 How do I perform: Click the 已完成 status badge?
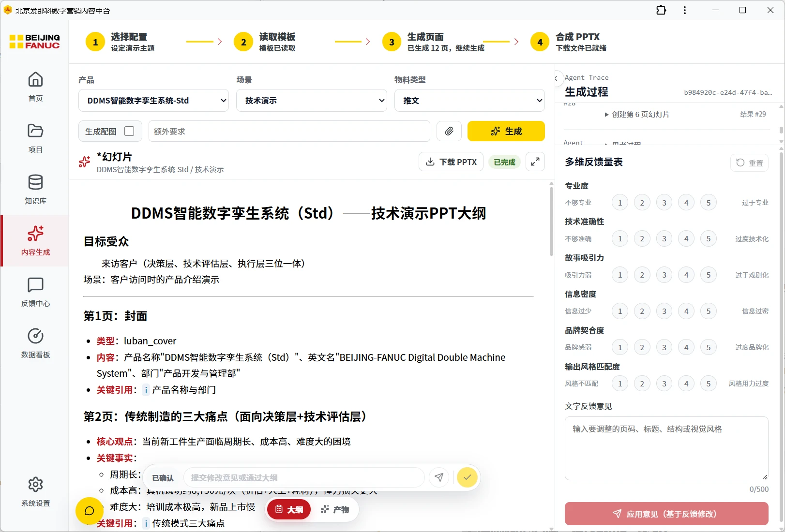(504, 162)
